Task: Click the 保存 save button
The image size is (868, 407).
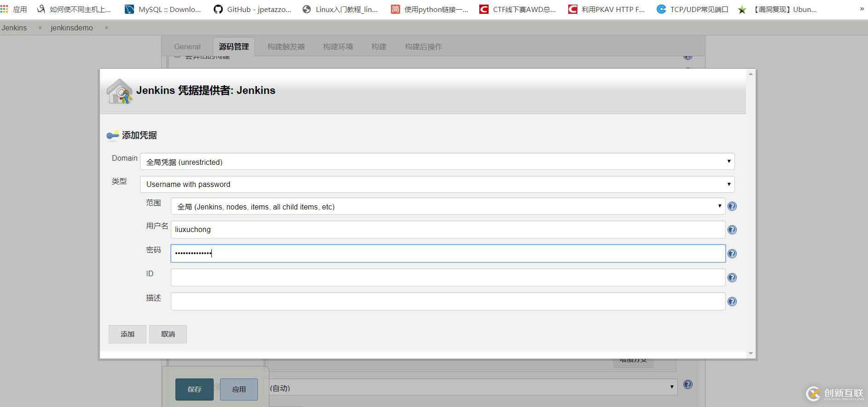Action: 194,390
